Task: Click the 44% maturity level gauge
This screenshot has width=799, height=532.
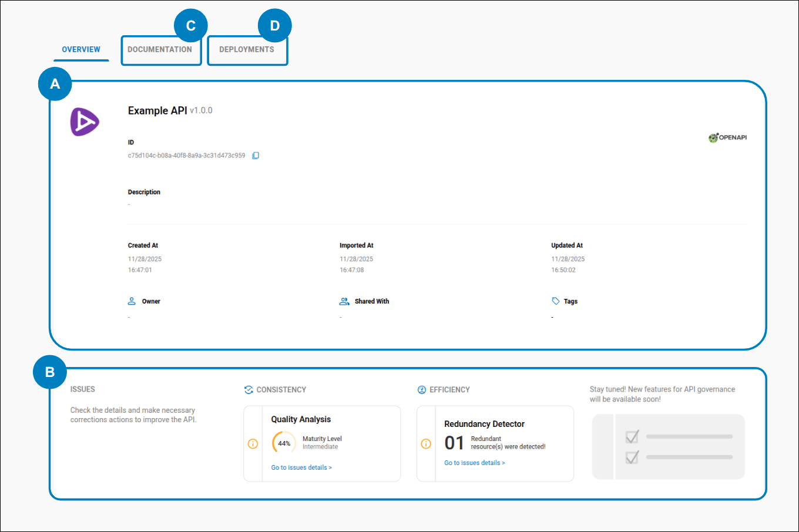Action: 284,443
